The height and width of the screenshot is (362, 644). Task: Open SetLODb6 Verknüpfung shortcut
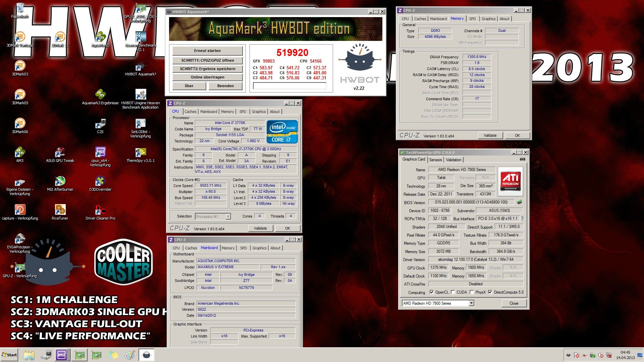(141, 127)
